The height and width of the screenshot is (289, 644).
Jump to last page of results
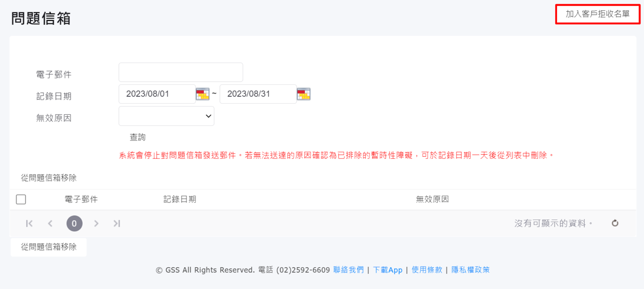[x=117, y=223]
